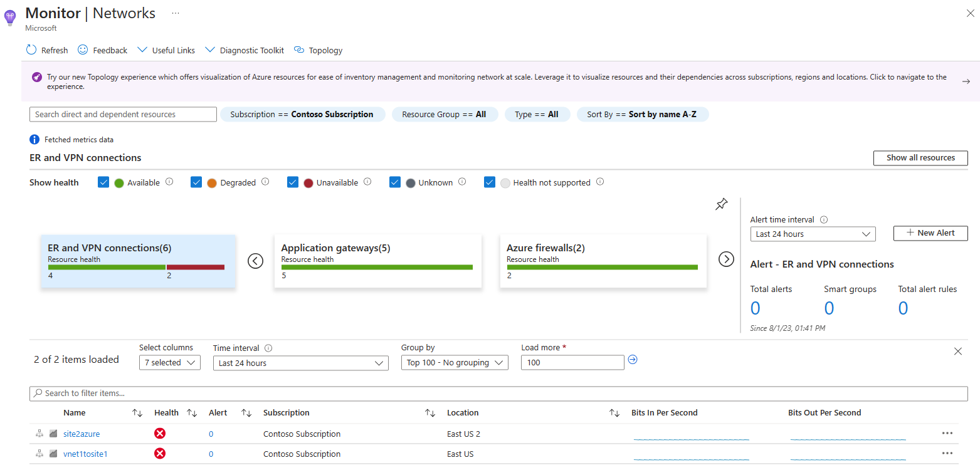Click the Show all resources button
The height and width of the screenshot is (475, 980).
tap(920, 158)
